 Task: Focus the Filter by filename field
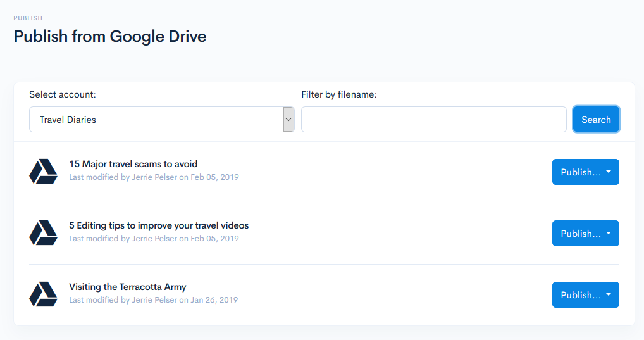[434, 120]
